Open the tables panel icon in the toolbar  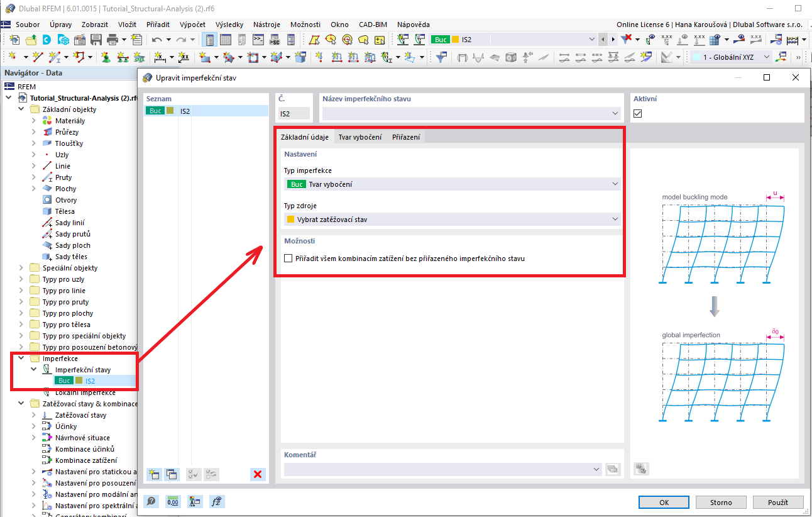[x=226, y=40]
